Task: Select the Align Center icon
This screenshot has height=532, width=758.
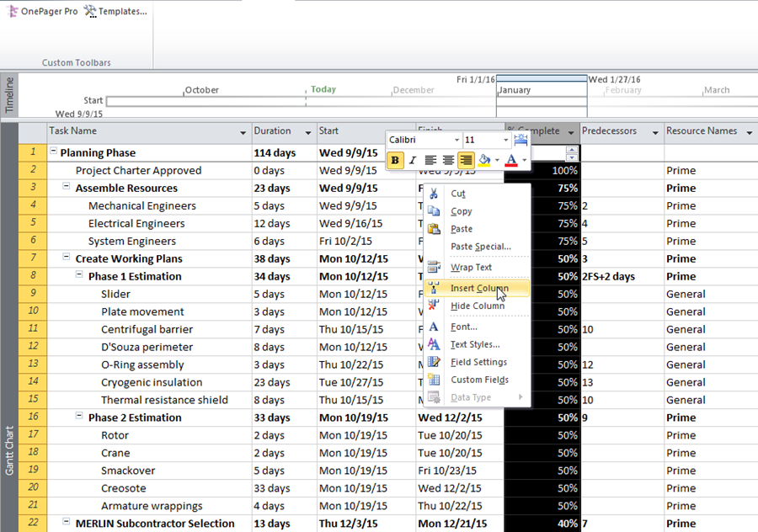Action: pos(448,160)
